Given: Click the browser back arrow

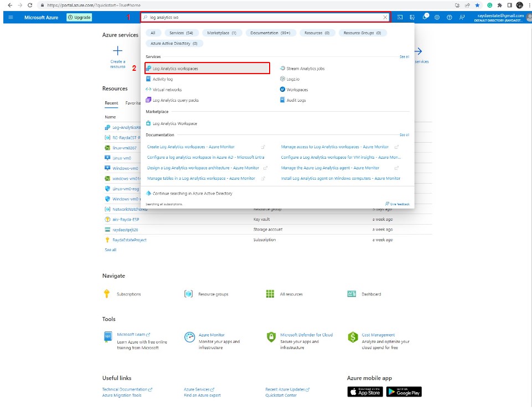Looking at the screenshot, I should pyautogui.click(x=10, y=5).
